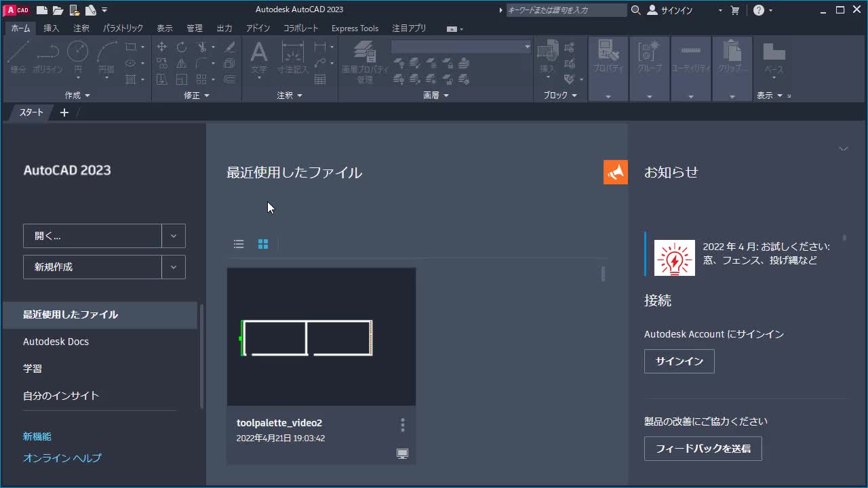868x488 pixels.
Task: Select the Erase tool icon
Action: (230, 47)
